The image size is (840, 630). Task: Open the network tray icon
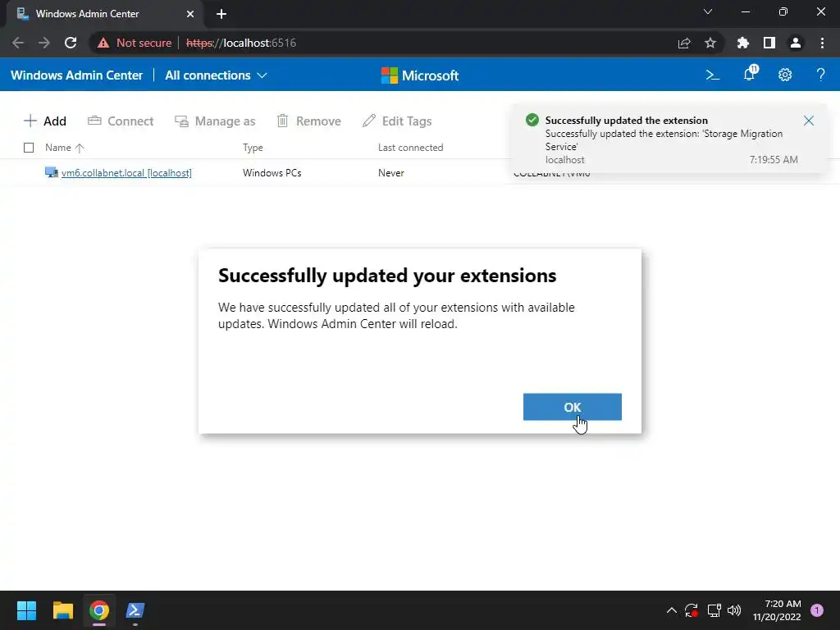tap(714, 610)
